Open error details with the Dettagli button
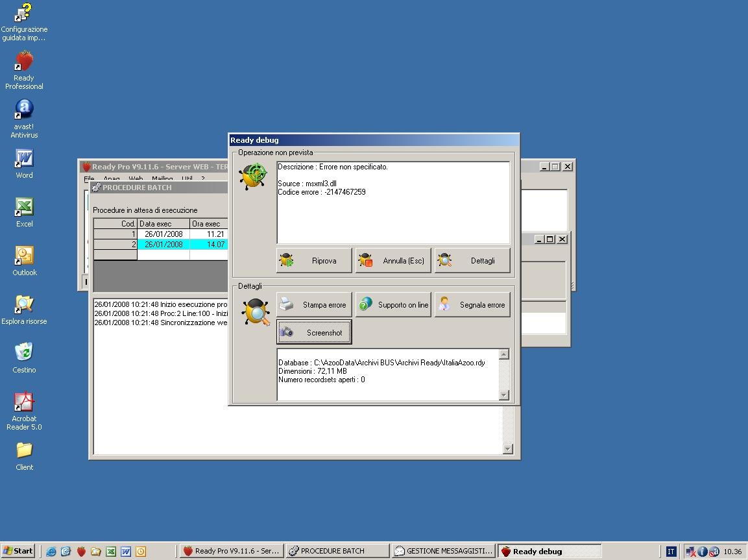 (x=472, y=261)
